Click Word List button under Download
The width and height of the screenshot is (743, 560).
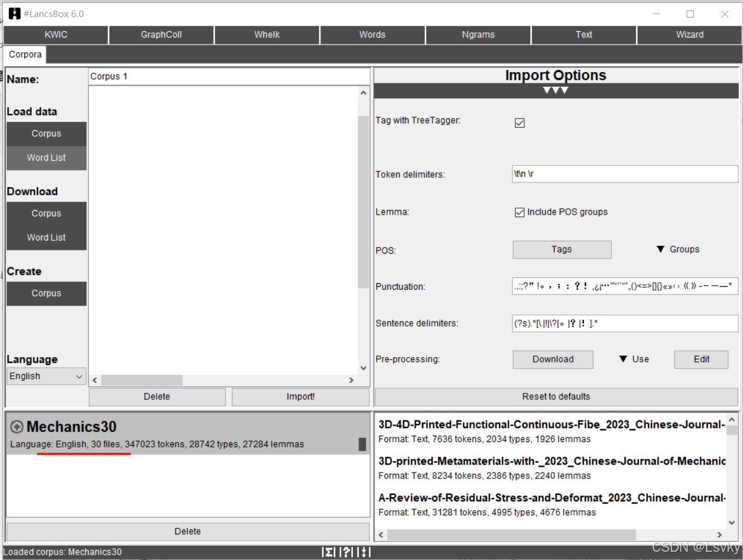click(46, 237)
